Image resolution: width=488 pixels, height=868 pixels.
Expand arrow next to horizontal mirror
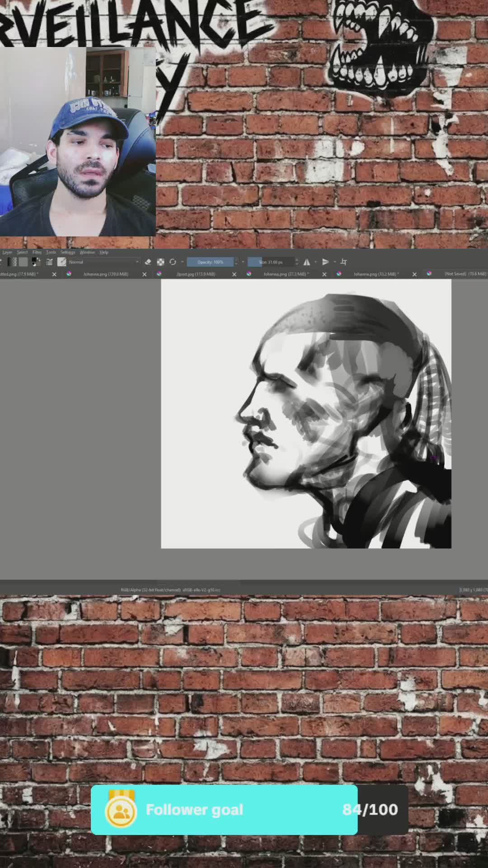315,262
